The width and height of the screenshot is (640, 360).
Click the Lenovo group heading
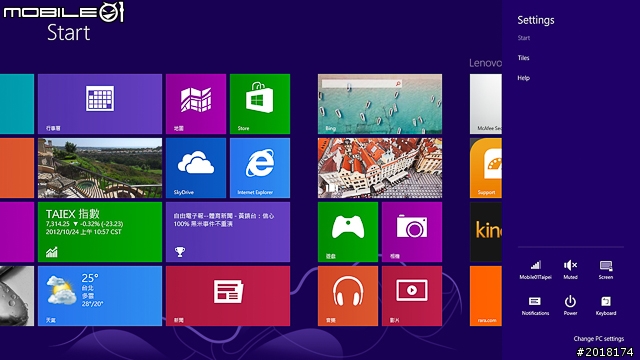tap(485, 63)
